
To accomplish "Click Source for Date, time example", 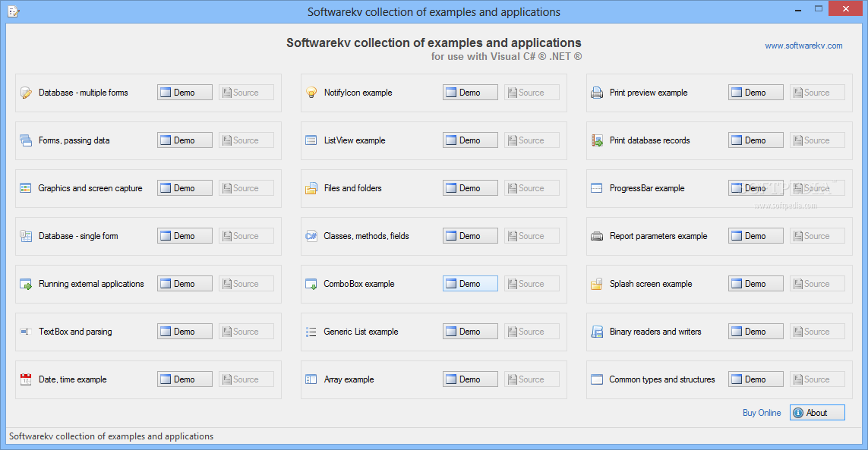I will (246, 379).
